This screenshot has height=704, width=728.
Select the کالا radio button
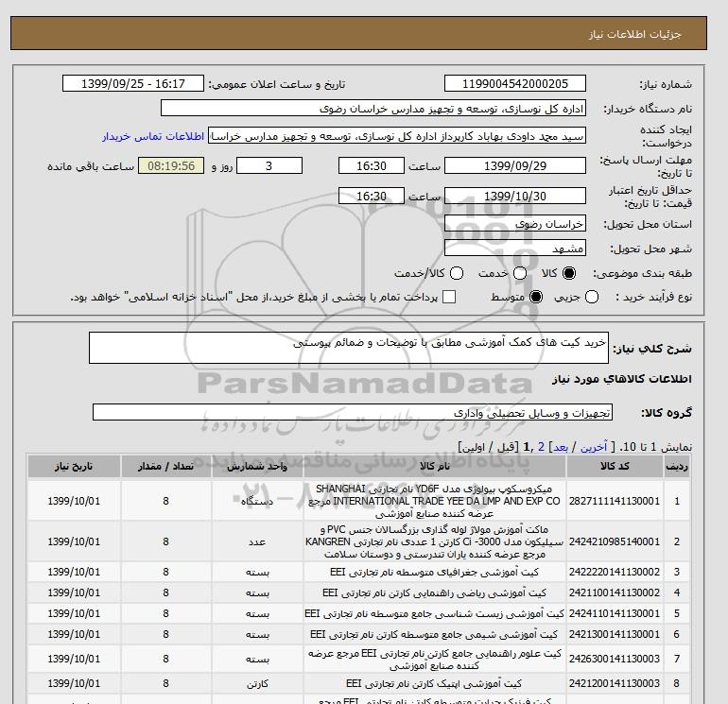(x=569, y=273)
